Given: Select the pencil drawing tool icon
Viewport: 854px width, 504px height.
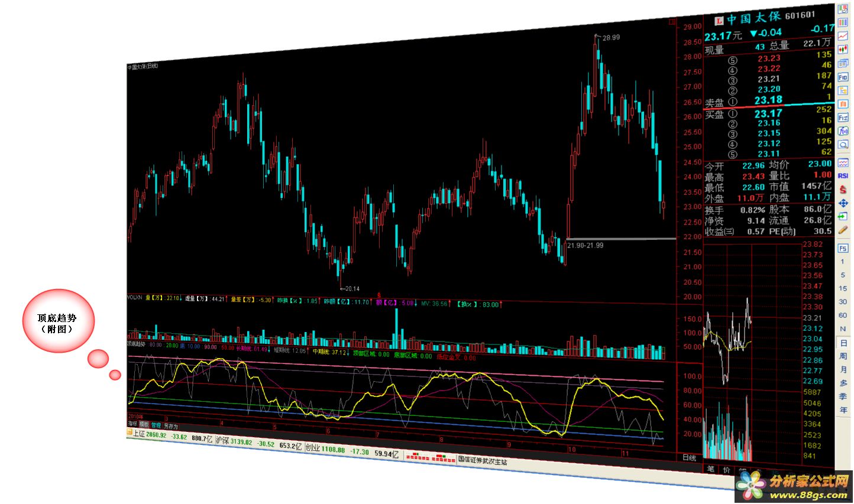Looking at the screenshot, I should tap(843, 230).
